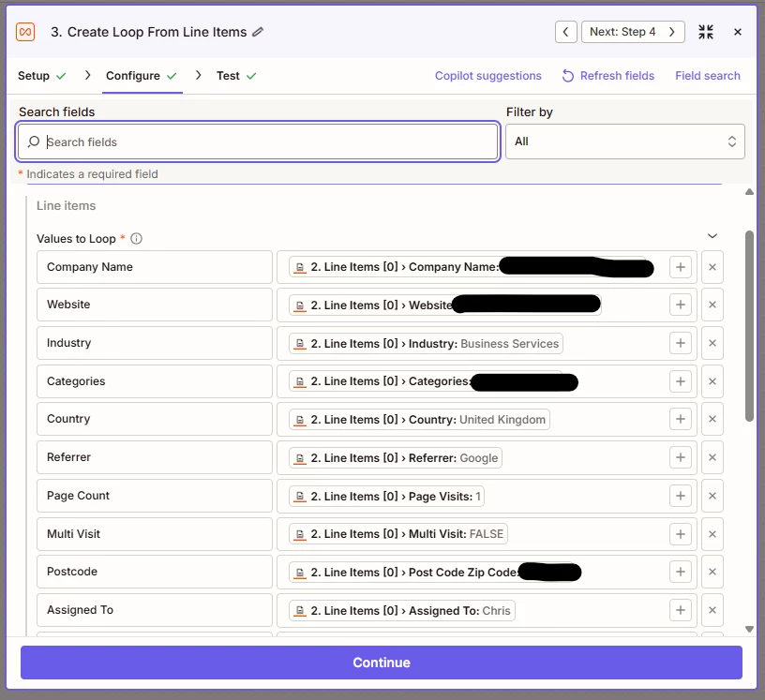Collapse the editor with shrink icon

[706, 32]
